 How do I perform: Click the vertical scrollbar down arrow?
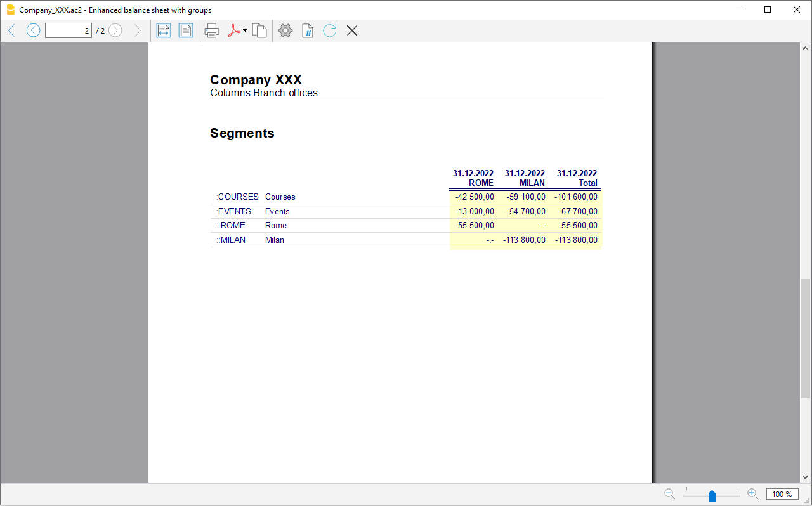tap(806, 477)
